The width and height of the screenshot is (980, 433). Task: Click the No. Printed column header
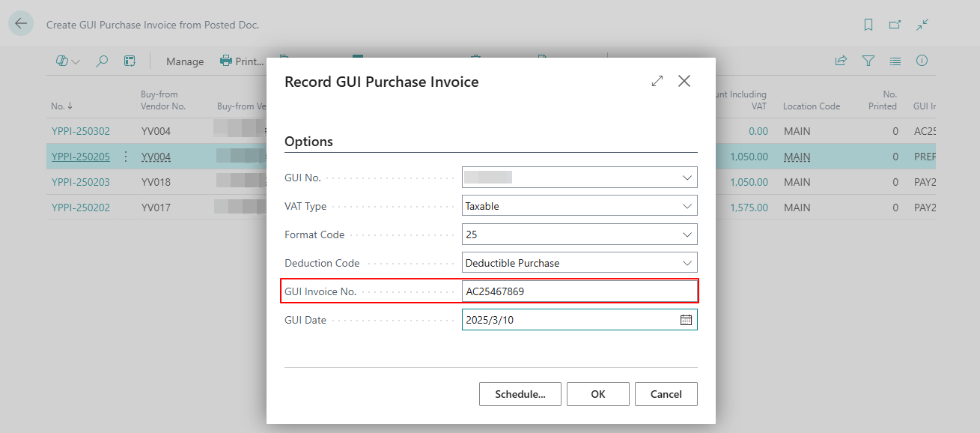point(883,100)
